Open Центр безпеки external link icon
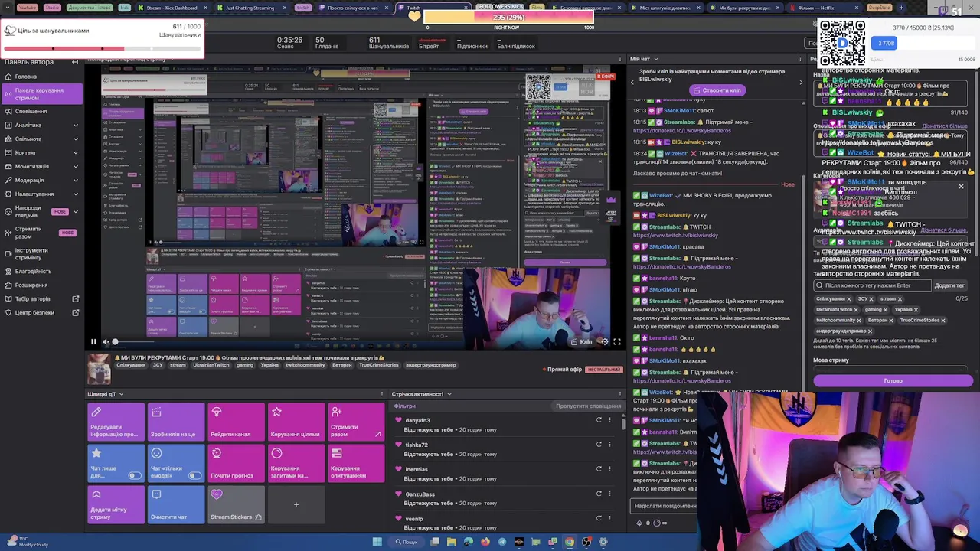Screen dimensions: 980x551 click(76, 313)
